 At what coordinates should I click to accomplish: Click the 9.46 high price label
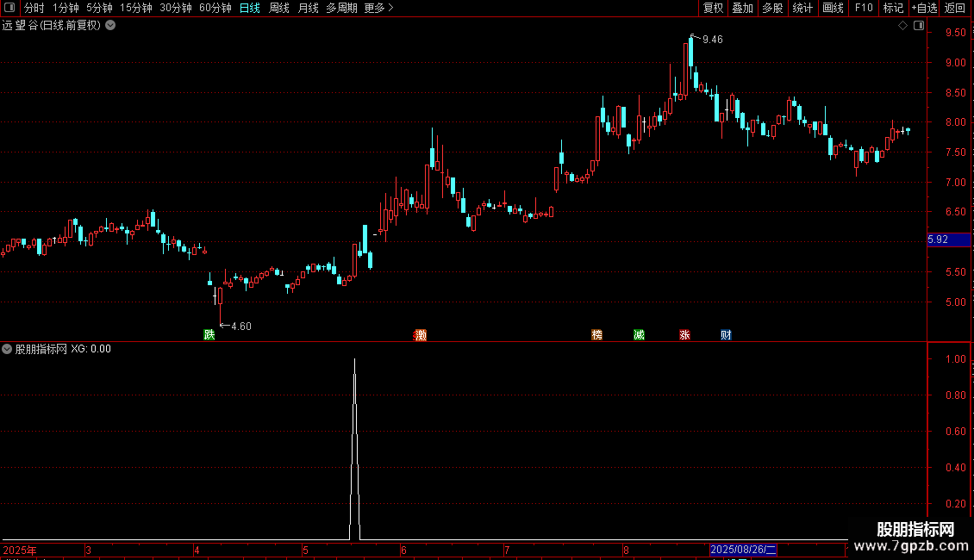click(713, 40)
